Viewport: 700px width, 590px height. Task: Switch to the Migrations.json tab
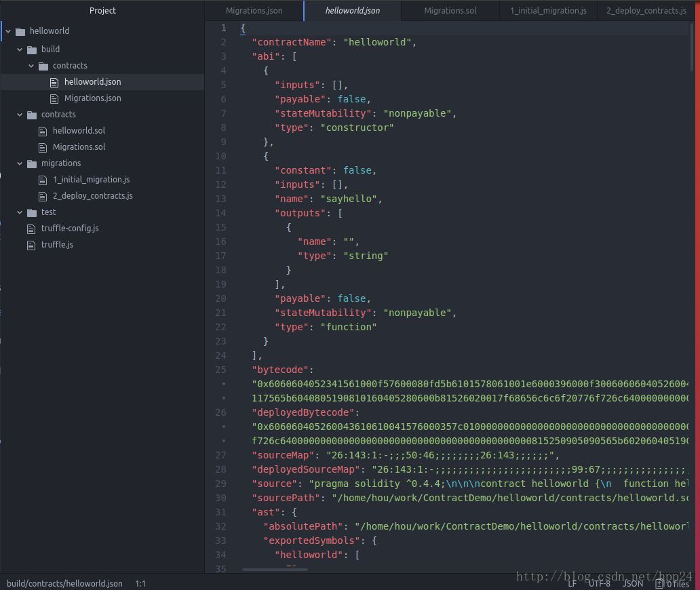254,11
